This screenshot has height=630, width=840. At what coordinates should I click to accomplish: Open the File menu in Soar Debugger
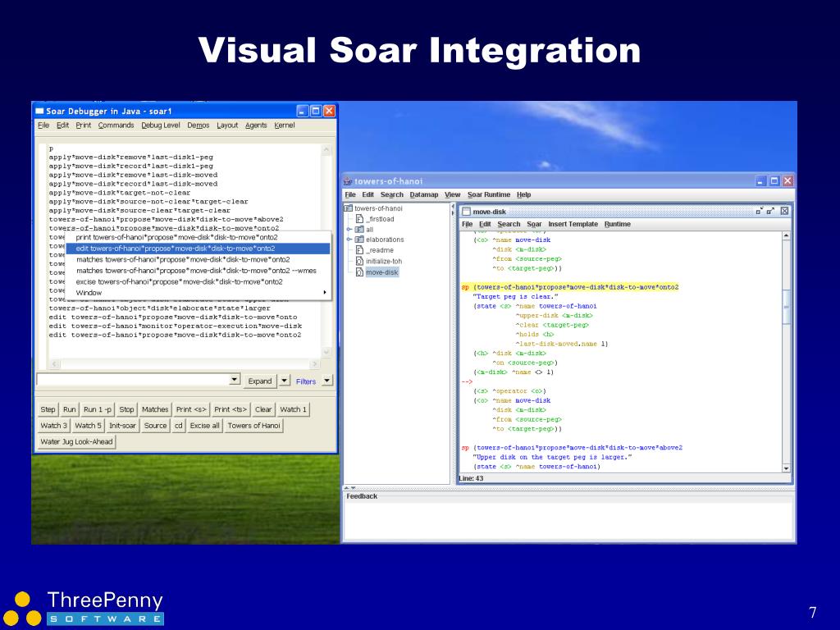click(x=43, y=126)
